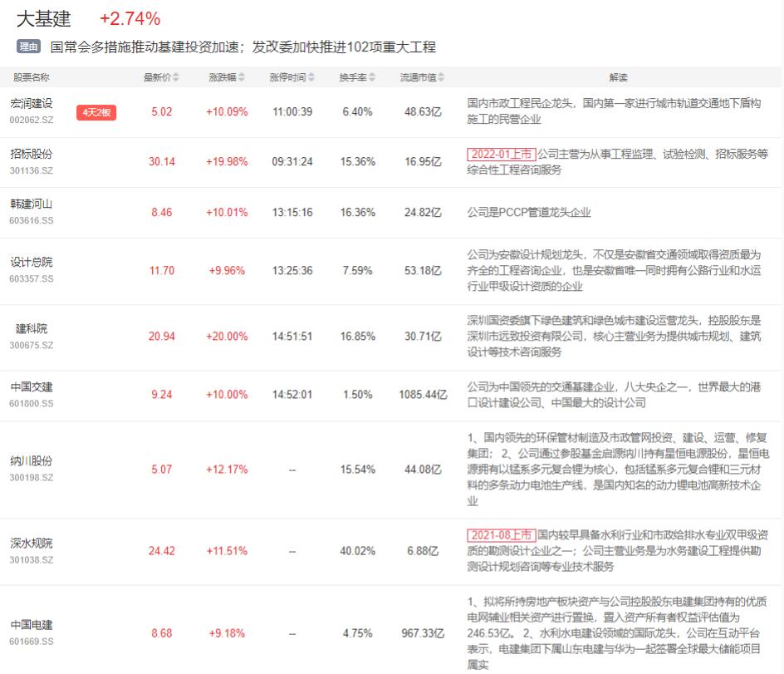Click 宏润建设 limit-up time 11:00:39
Image resolution: width=784 pixels, height=674 pixels.
[292, 111]
